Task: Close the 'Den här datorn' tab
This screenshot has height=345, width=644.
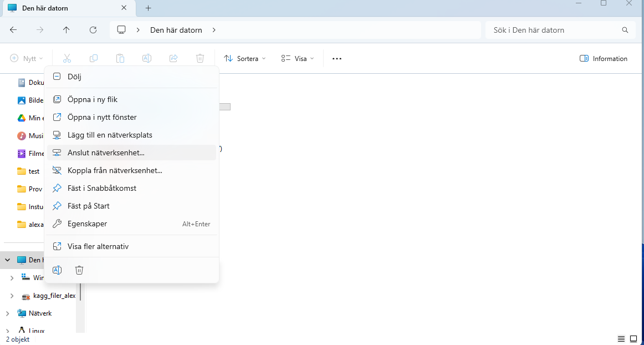Action: [x=124, y=8]
